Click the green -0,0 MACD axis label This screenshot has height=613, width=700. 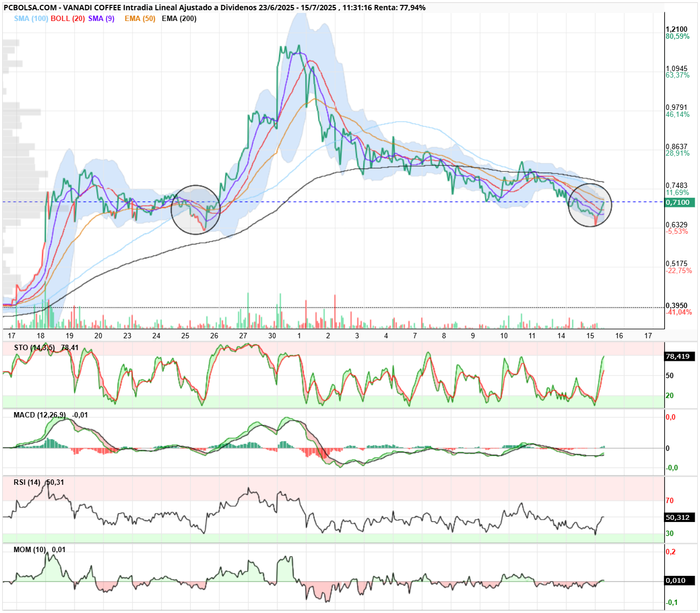coord(672,468)
